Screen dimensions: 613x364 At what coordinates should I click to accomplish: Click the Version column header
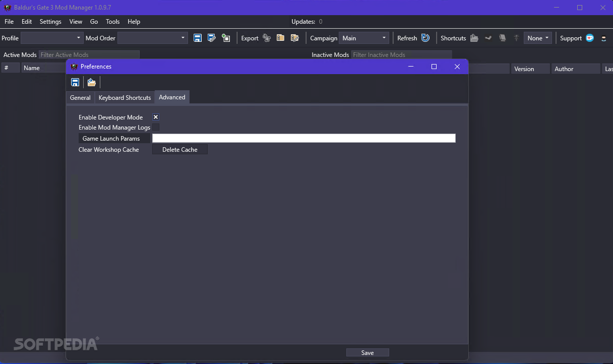point(530,69)
